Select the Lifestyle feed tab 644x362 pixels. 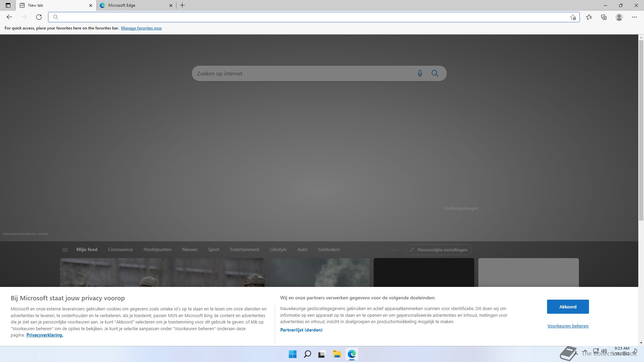(278, 249)
